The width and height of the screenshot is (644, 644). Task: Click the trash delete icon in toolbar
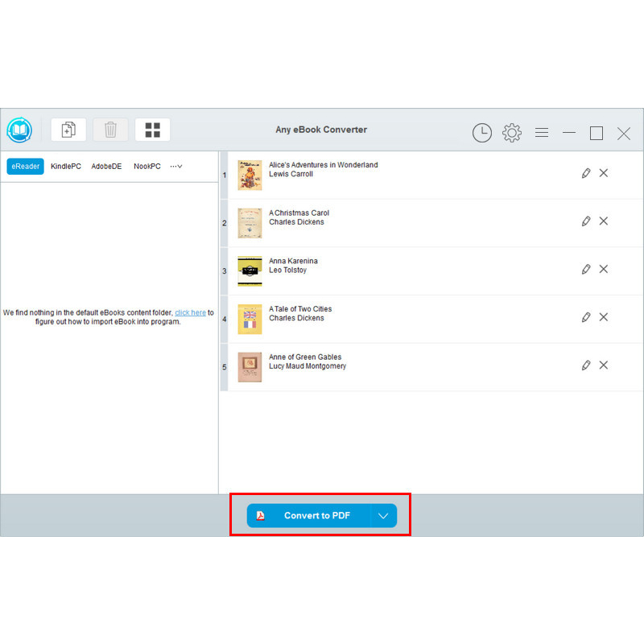tap(110, 130)
